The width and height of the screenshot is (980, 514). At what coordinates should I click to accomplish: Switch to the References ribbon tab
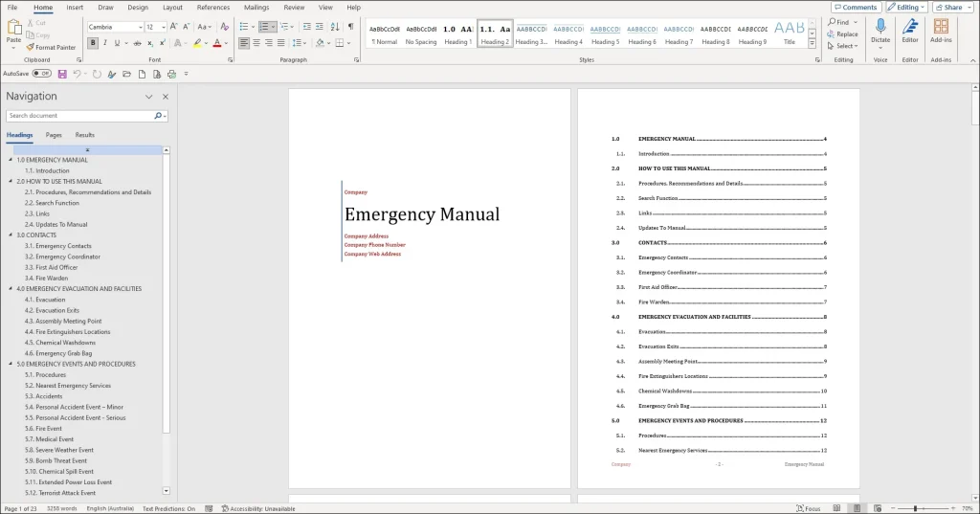[x=213, y=8]
